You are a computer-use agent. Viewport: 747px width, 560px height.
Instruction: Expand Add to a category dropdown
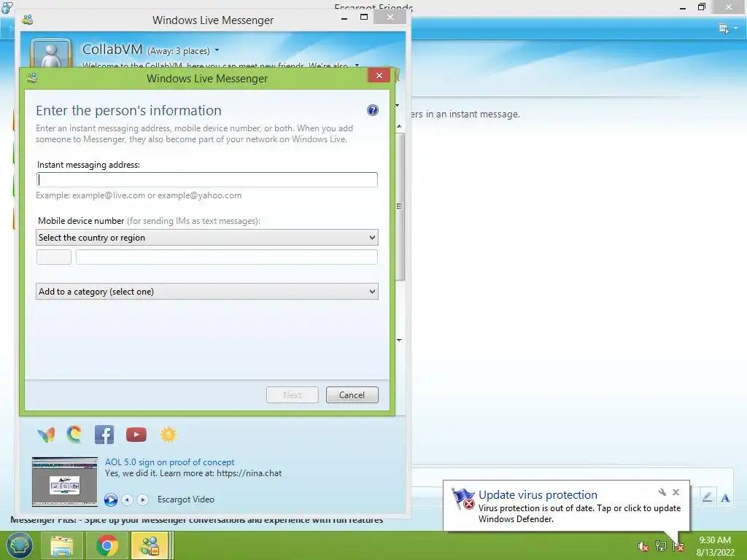click(207, 292)
